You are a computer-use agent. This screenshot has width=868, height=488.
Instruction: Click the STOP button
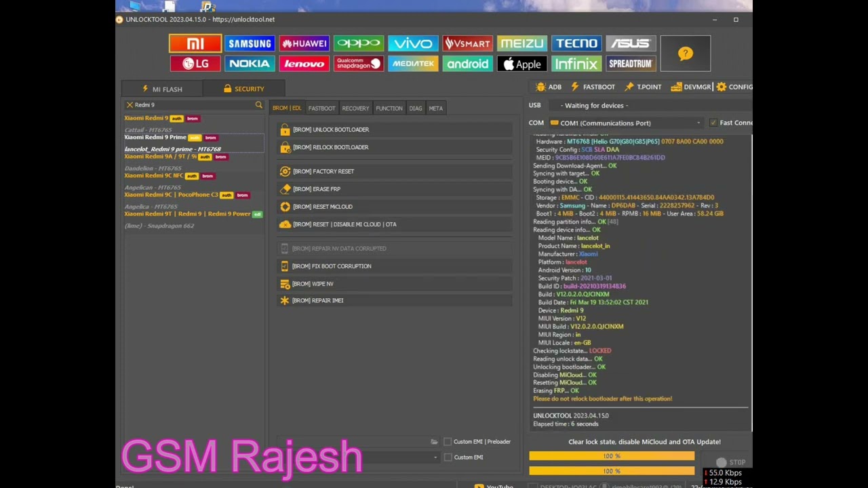[730, 462]
